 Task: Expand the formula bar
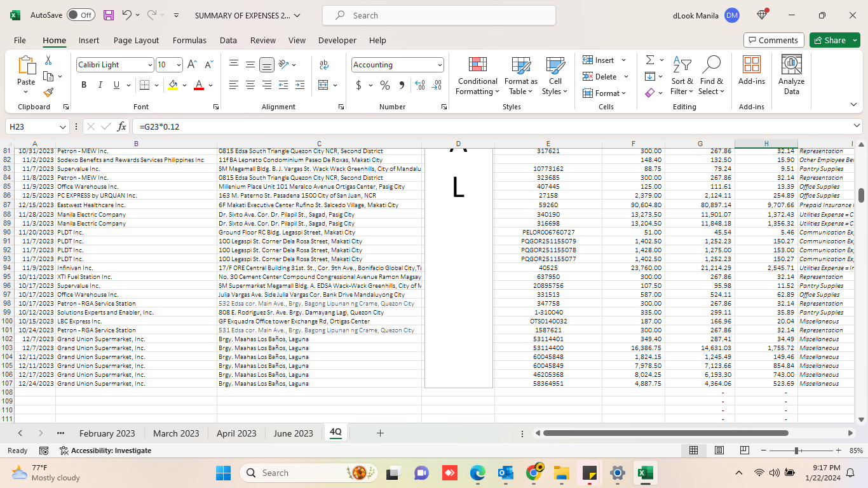tap(857, 126)
